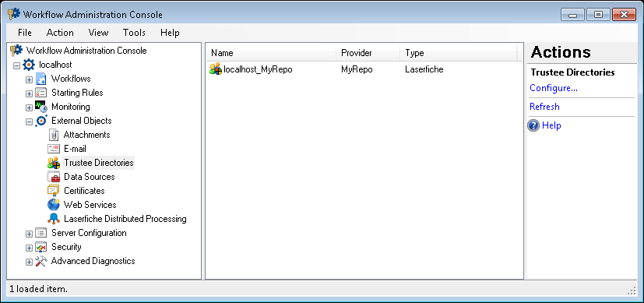
Task: Open the View menu
Action: tap(99, 33)
